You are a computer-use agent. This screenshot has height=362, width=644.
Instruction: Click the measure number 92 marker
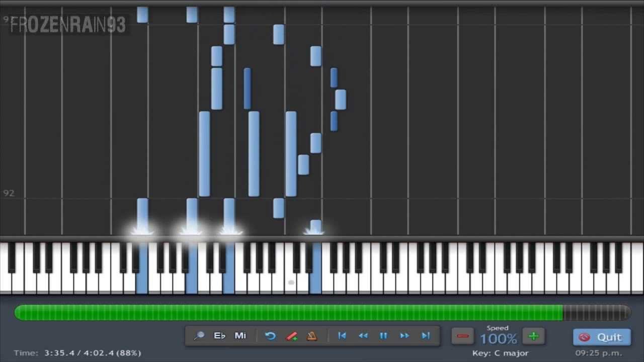(9, 193)
